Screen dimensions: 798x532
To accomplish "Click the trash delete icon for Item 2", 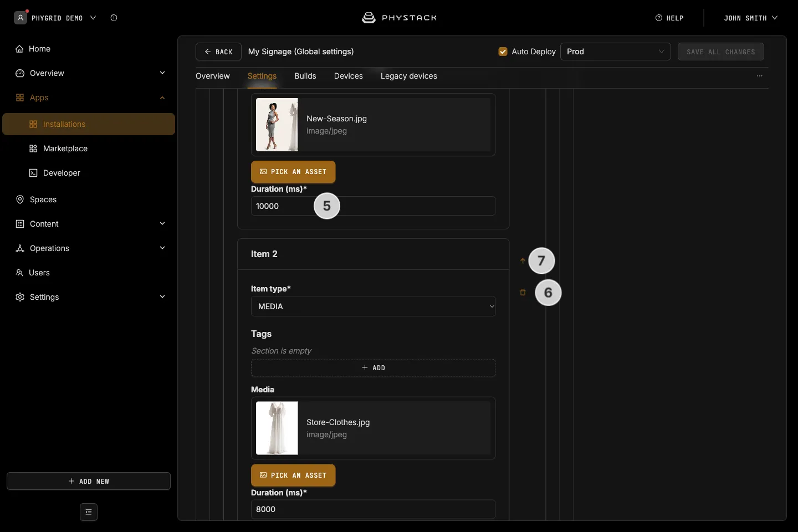I will [x=523, y=292].
